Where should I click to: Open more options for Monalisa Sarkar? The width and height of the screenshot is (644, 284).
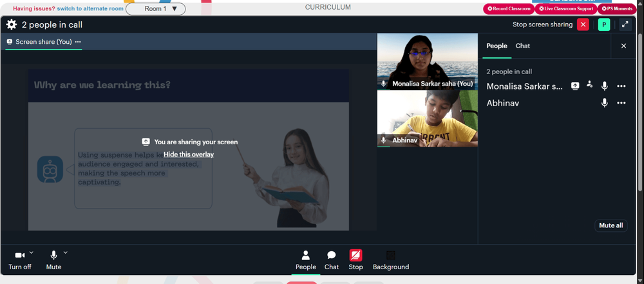621,86
